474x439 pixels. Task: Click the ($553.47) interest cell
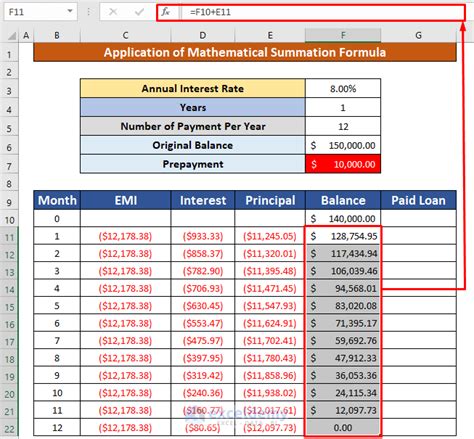pos(203,323)
